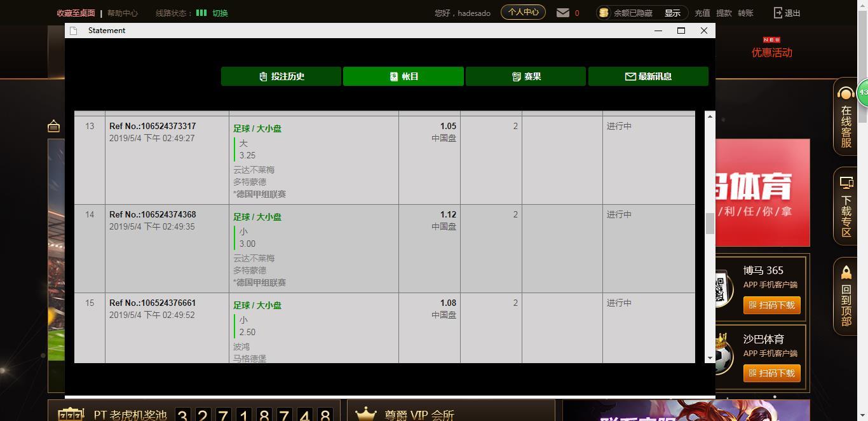The height and width of the screenshot is (421, 868).
Task: Open 个人中心 personal center
Action: coord(523,12)
